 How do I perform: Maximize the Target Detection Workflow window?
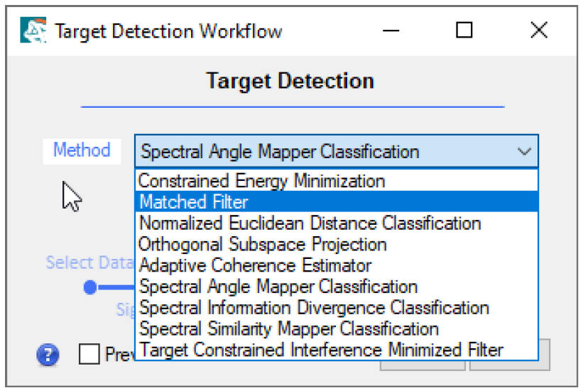(464, 31)
